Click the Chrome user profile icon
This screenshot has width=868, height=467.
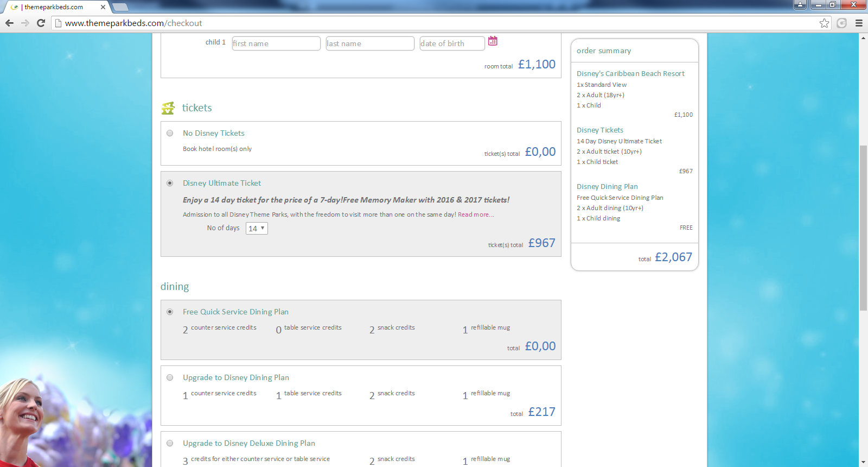(x=800, y=5)
